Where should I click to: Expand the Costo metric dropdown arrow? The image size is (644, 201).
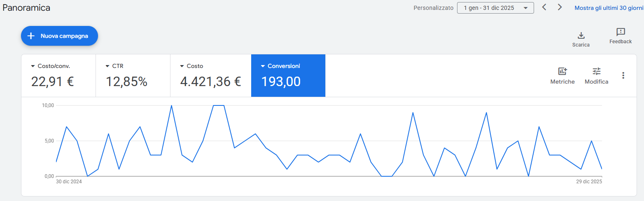pos(182,66)
